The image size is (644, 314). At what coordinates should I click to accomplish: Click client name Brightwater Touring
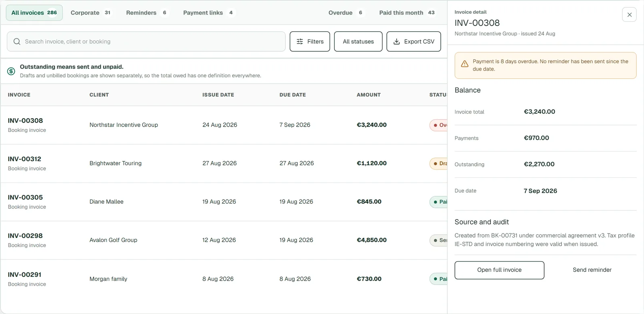pos(116,163)
